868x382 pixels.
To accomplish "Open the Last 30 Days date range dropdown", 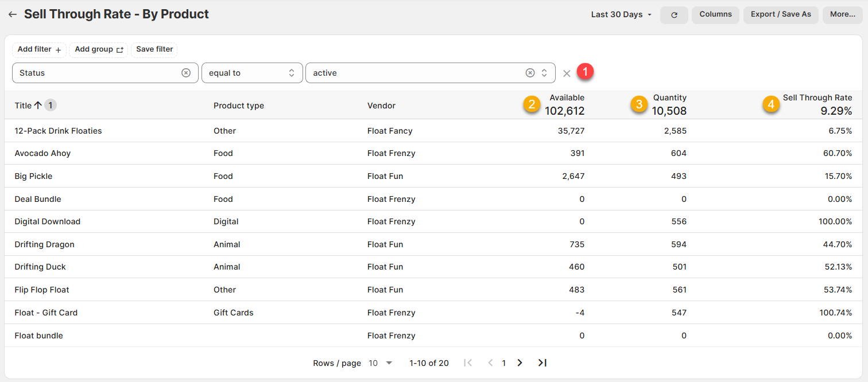I will tap(621, 14).
